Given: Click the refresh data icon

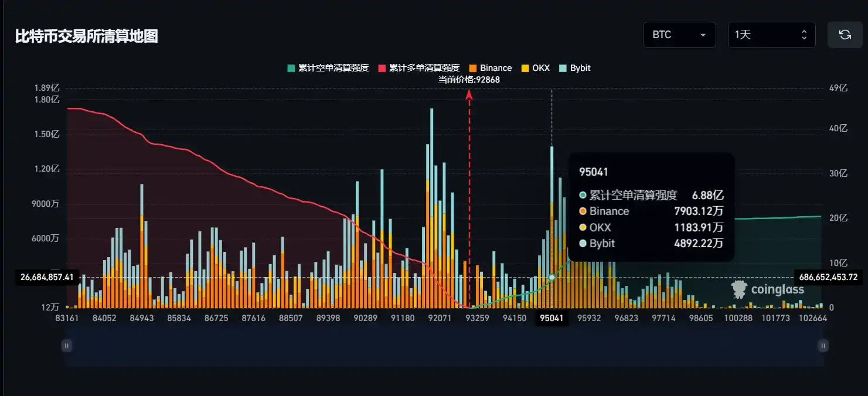Looking at the screenshot, I should pos(845,35).
